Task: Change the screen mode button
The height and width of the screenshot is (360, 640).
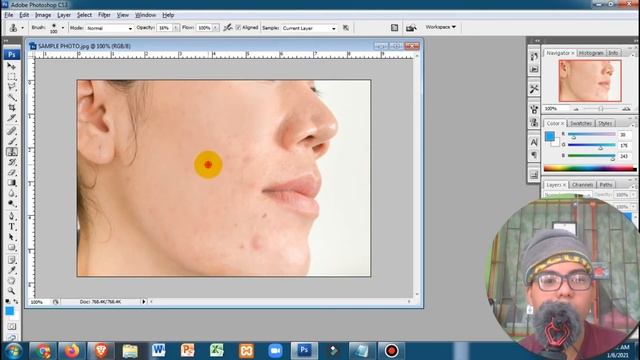Action: click(x=11, y=337)
